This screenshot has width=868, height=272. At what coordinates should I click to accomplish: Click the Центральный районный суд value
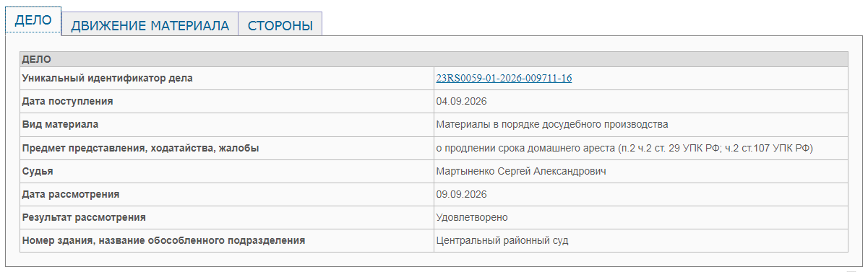point(502,240)
